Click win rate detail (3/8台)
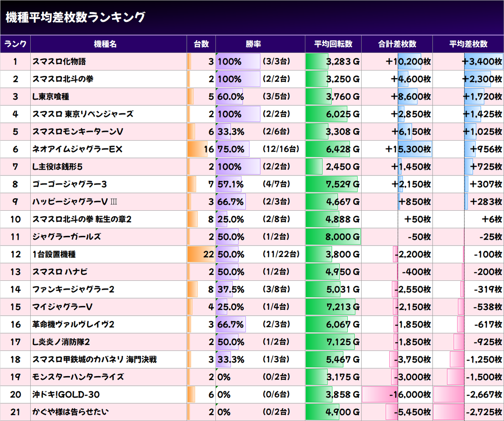504x421 pixels. click(x=276, y=290)
